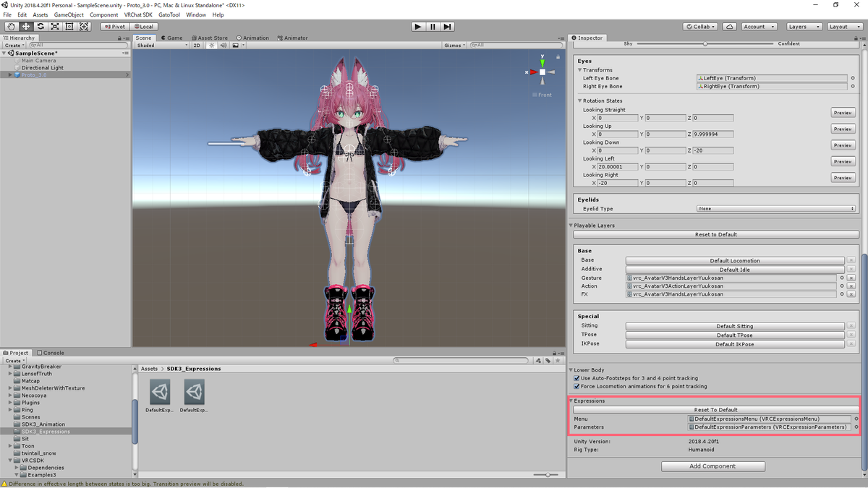The image size is (868, 488).
Task: Toggle Pivot/Center handle position
Action: click(x=114, y=27)
